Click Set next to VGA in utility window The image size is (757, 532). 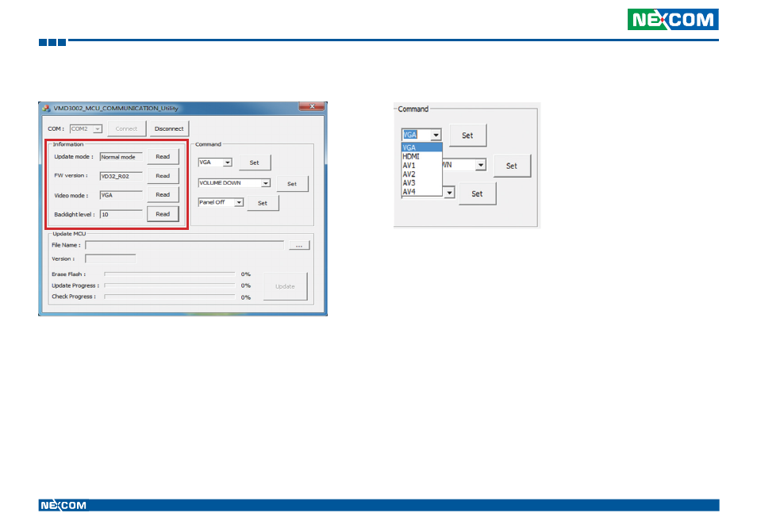255,163
